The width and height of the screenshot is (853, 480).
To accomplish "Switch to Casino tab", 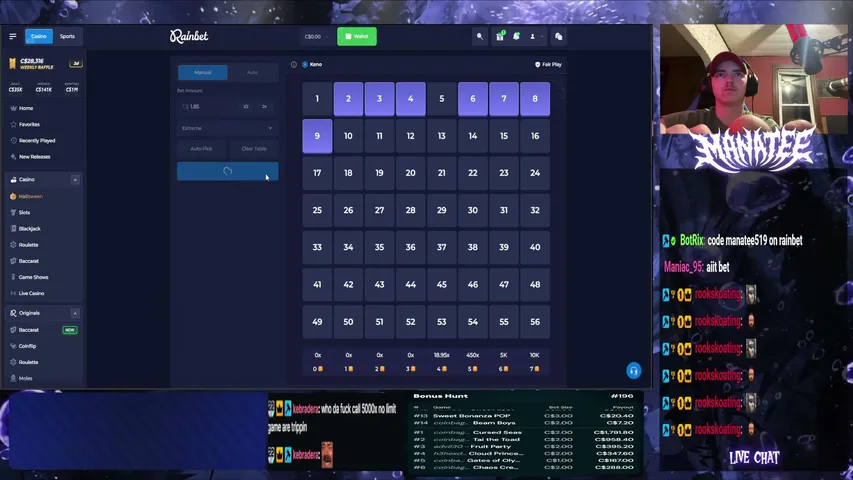I will [x=39, y=36].
